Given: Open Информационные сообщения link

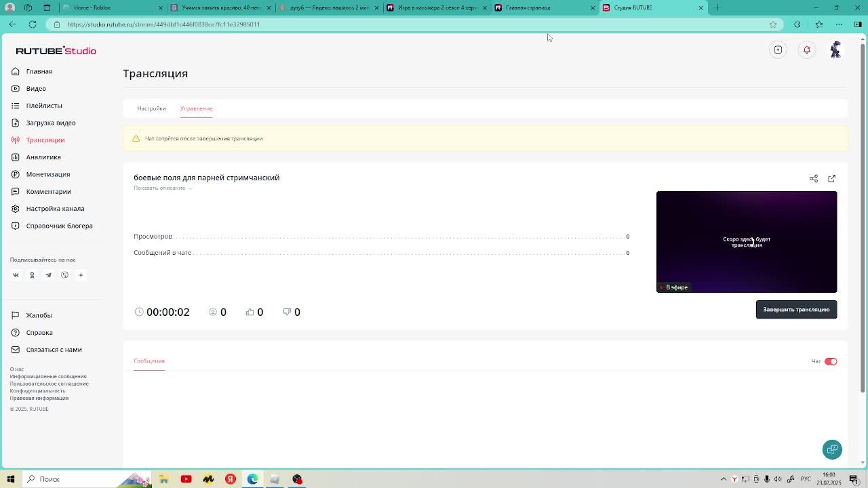Looking at the screenshot, I should [48, 376].
